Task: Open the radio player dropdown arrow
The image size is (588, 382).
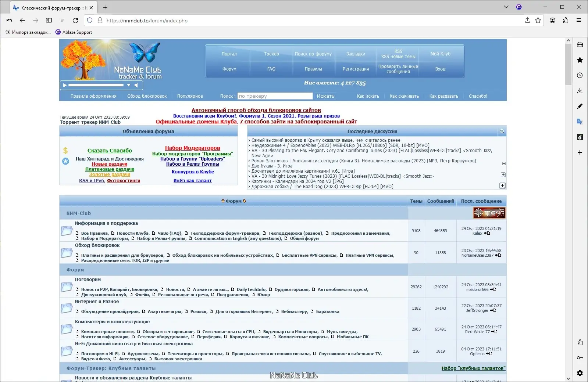Action: pos(129,85)
